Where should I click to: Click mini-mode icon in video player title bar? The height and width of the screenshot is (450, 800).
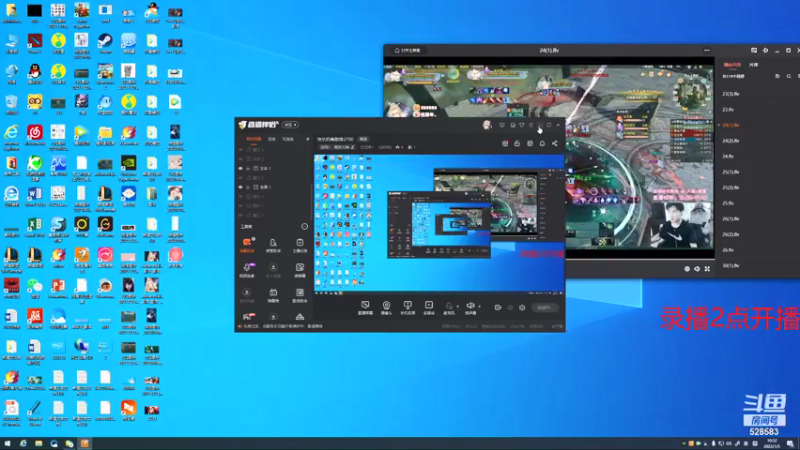tap(754, 51)
